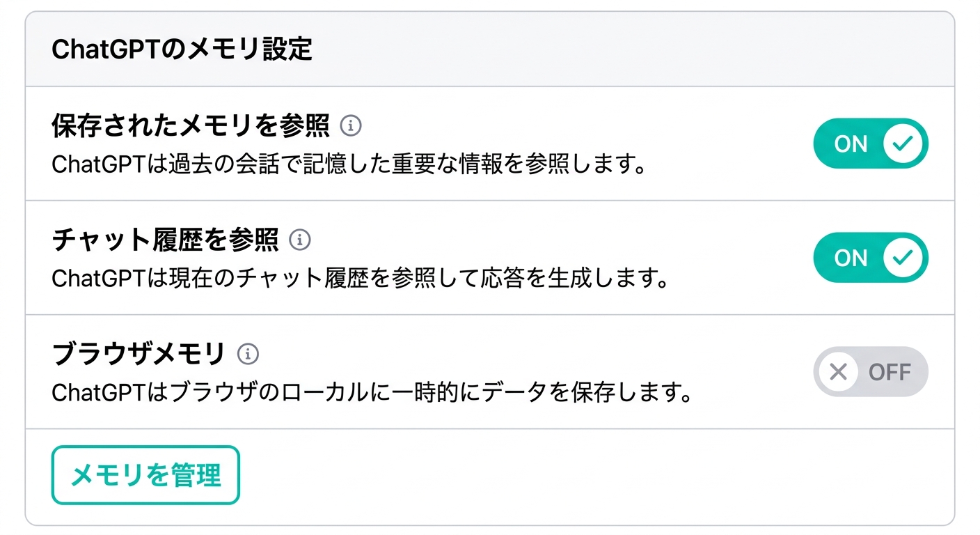Click the ON label of チャット履歴を参照 switch

pyautogui.click(x=851, y=258)
